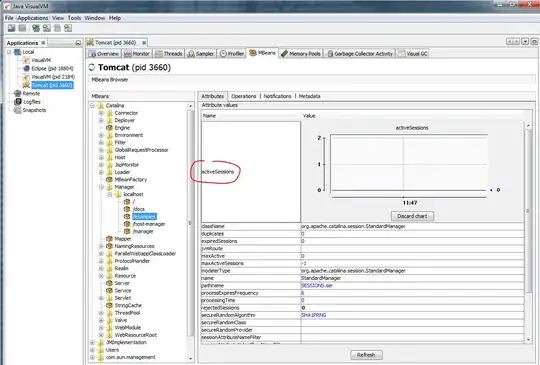Click the Tomcat application icon in Applications tree
Image resolution: width=540 pixels, height=365 pixels.
[26, 85]
